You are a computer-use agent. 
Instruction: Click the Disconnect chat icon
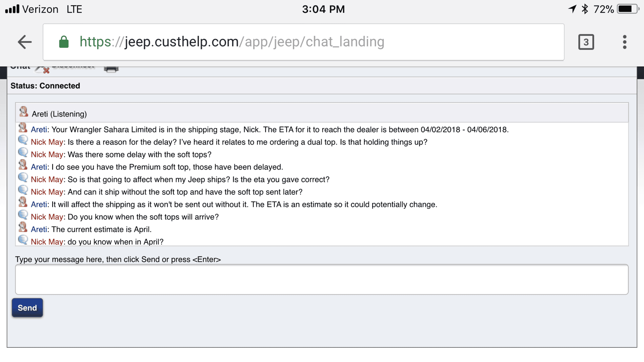click(x=42, y=69)
